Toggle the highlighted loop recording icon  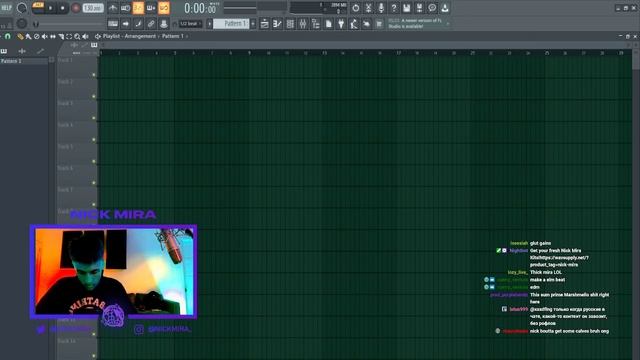tap(164, 8)
